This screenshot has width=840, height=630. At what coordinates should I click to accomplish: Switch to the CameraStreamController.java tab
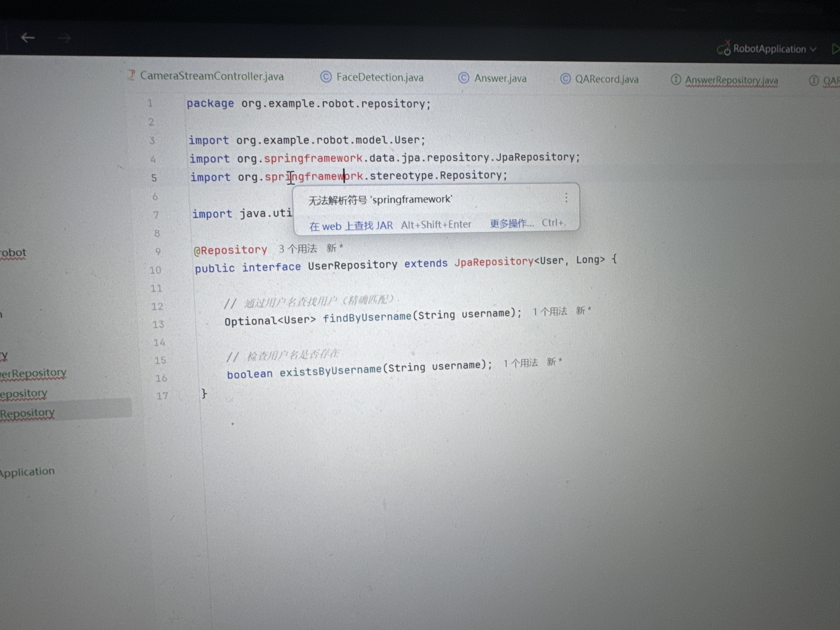coord(211,76)
